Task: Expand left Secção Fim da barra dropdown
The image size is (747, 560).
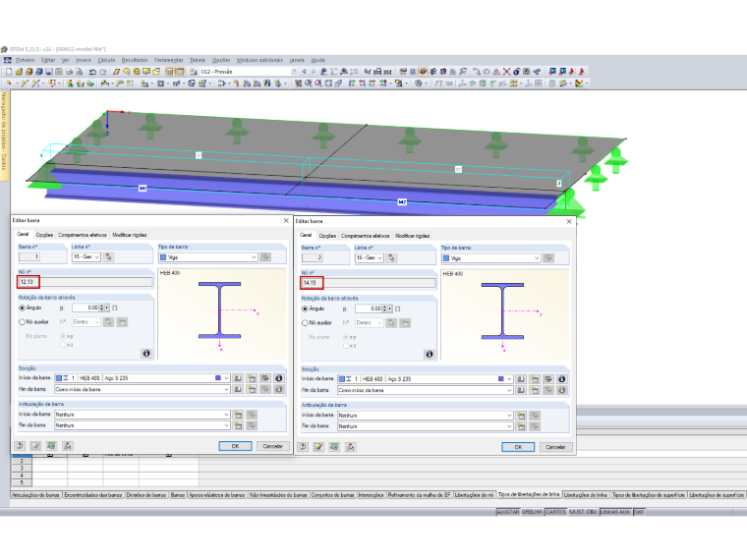Action: coord(226,389)
